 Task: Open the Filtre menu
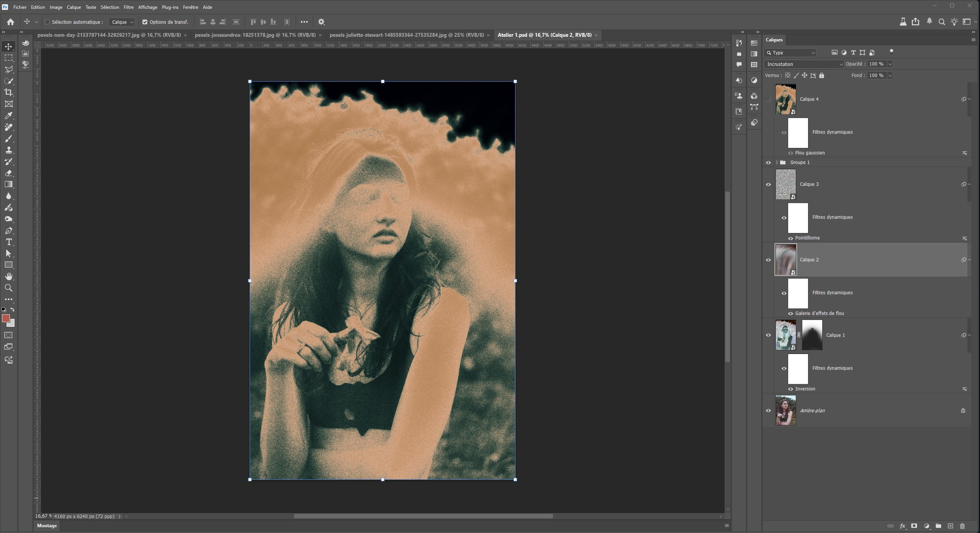pos(128,7)
